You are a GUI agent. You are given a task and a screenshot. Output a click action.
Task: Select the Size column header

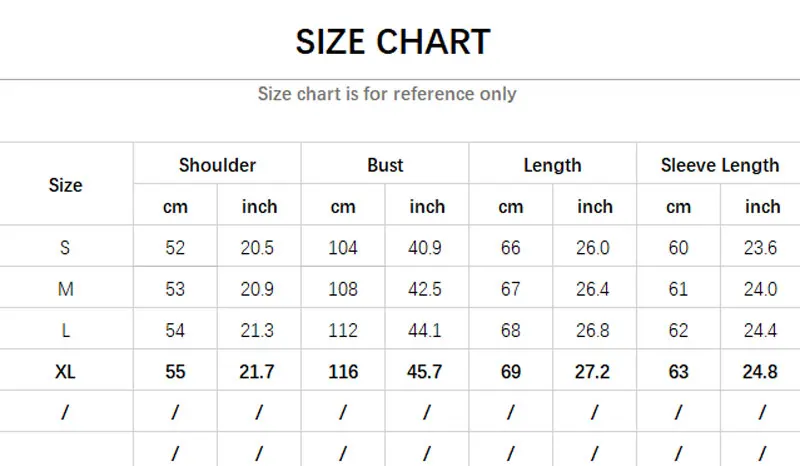point(65,185)
